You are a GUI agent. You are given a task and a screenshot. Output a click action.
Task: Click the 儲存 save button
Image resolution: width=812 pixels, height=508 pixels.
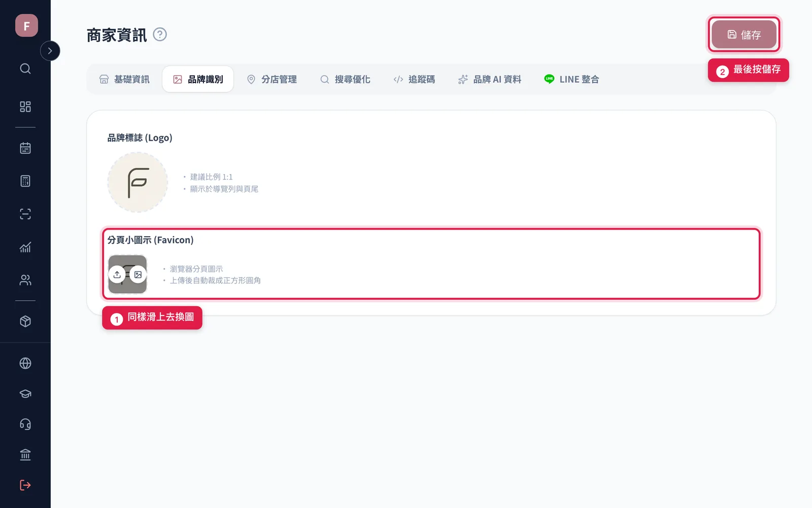tap(744, 35)
